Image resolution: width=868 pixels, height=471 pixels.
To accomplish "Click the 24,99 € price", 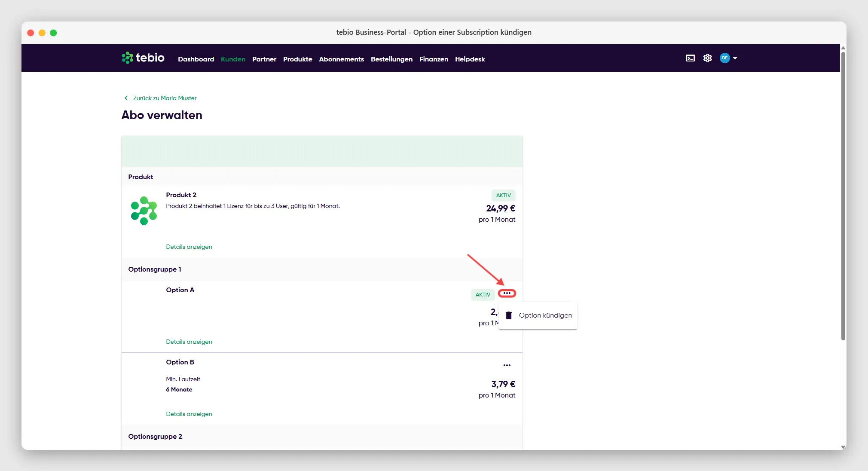I will 501,208.
